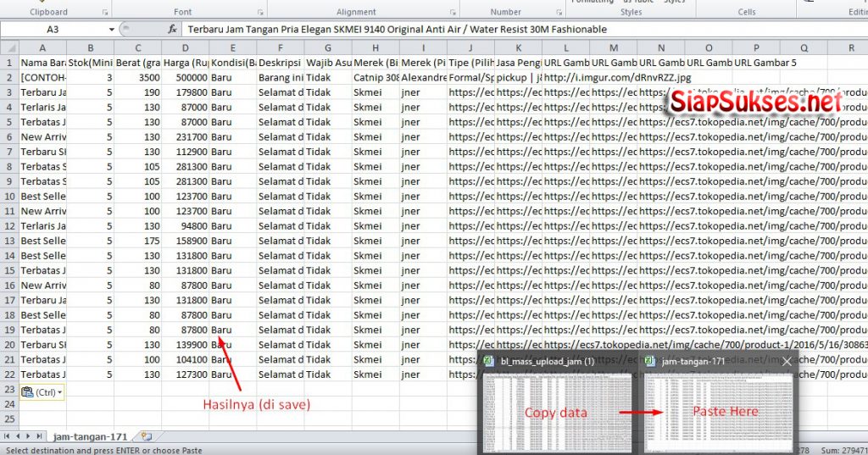Open the Number group dialog launcher

click(559, 12)
